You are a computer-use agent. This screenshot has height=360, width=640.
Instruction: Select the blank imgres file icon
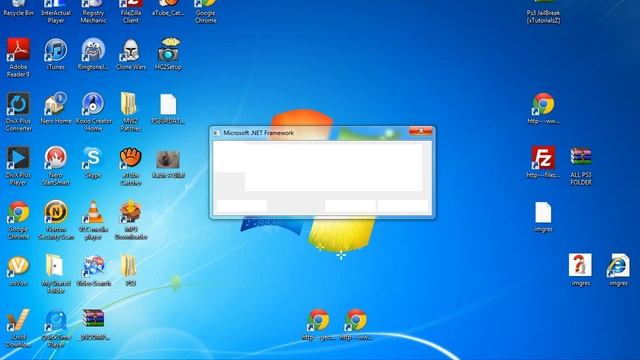tap(543, 213)
